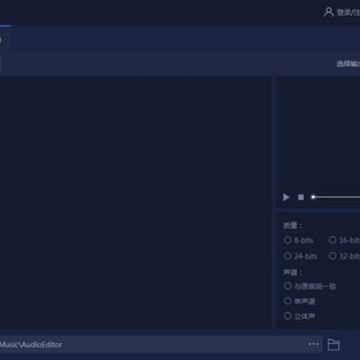Click the 选择输出 format label
This screenshot has height=360, width=360.
pyautogui.click(x=348, y=64)
